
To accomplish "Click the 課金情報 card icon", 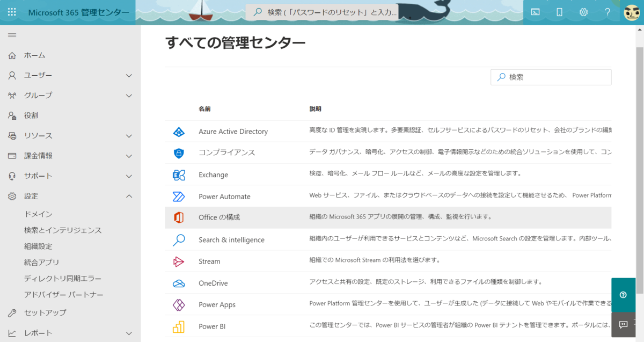I will (12, 156).
